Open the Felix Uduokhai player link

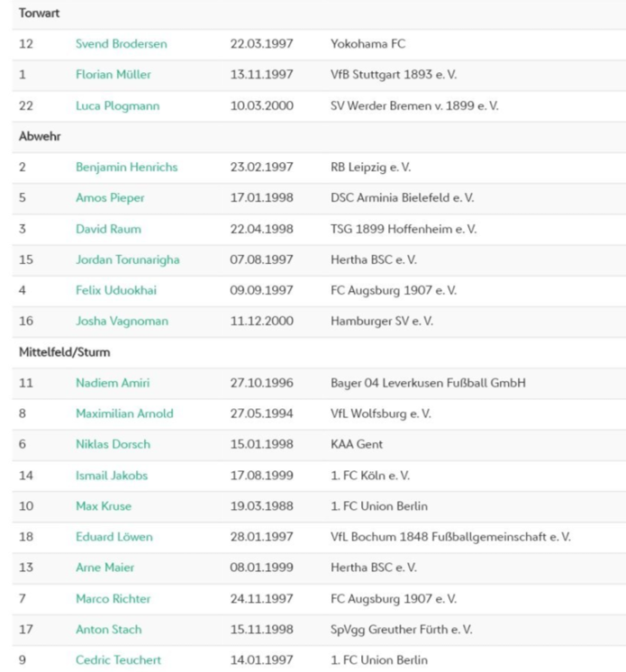pyautogui.click(x=115, y=290)
